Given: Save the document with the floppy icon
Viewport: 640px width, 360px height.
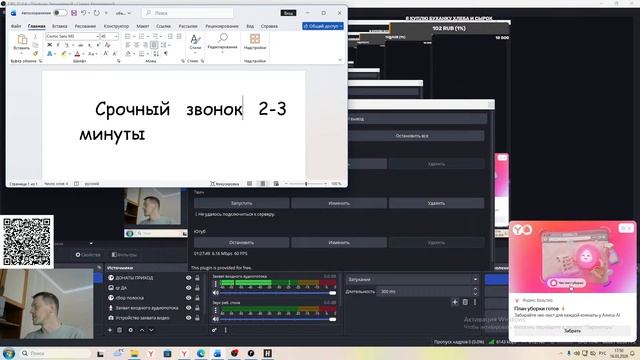Looking at the screenshot, I should [x=74, y=13].
